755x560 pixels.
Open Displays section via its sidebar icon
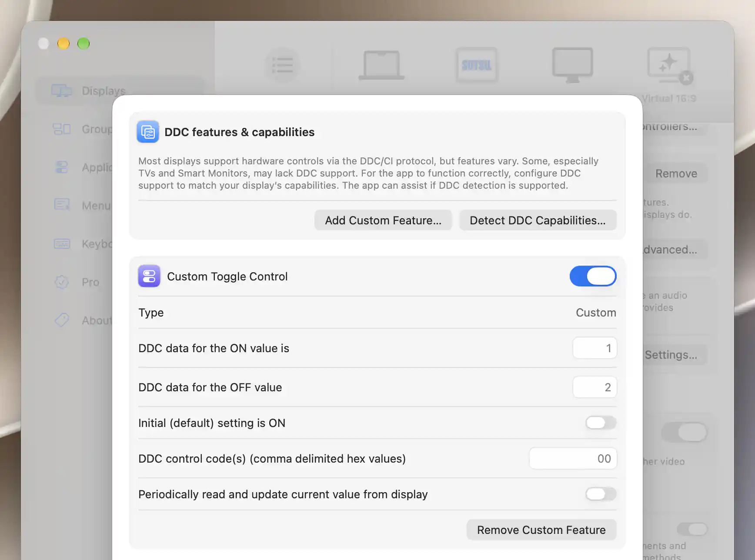tap(62, 90)
